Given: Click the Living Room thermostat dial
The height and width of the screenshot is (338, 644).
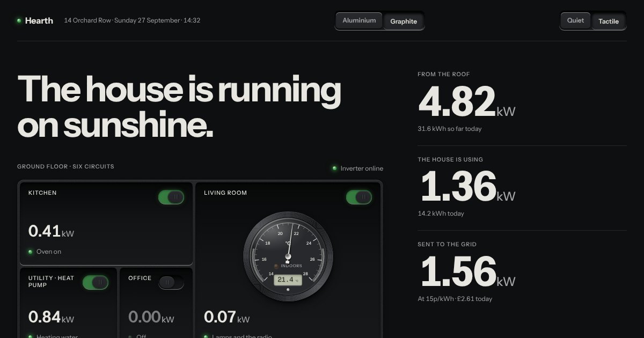Looking at the screenshot, I should click(288, 256).
